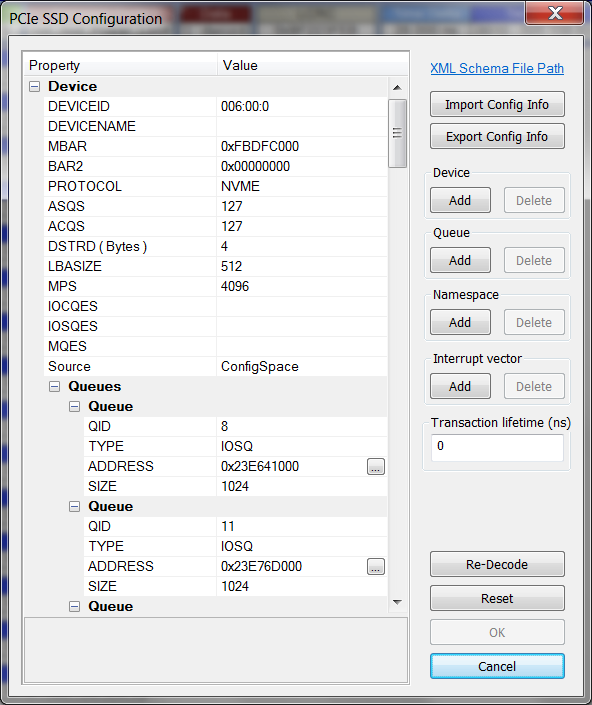Screen dimensions: 592x705
Task: Click the Export Config Info button
Action: [497, 136]
